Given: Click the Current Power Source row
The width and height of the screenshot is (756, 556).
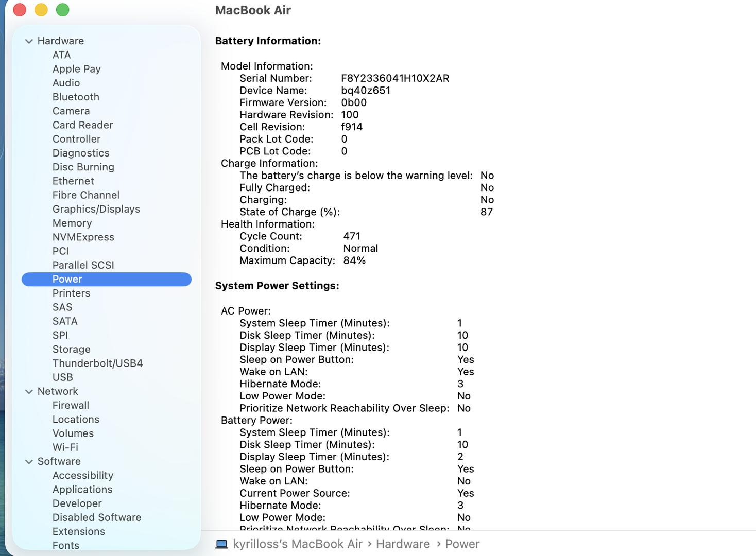Looking at the screenshot, I should click(x=357, y=493).
